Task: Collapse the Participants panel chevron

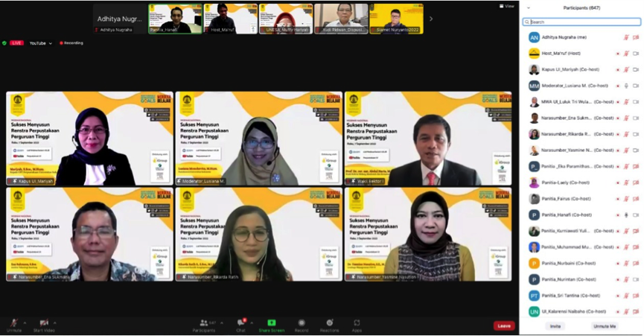Action: click(x=528, y=7)
